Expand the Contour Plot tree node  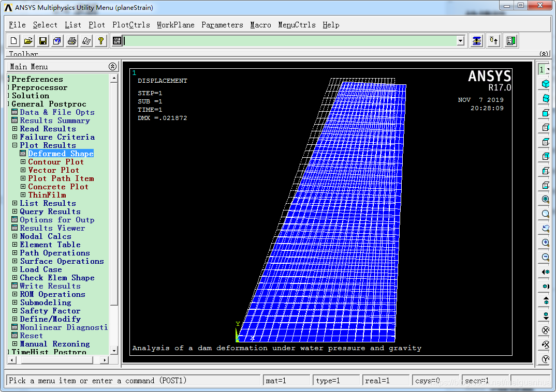pos(23,162)
